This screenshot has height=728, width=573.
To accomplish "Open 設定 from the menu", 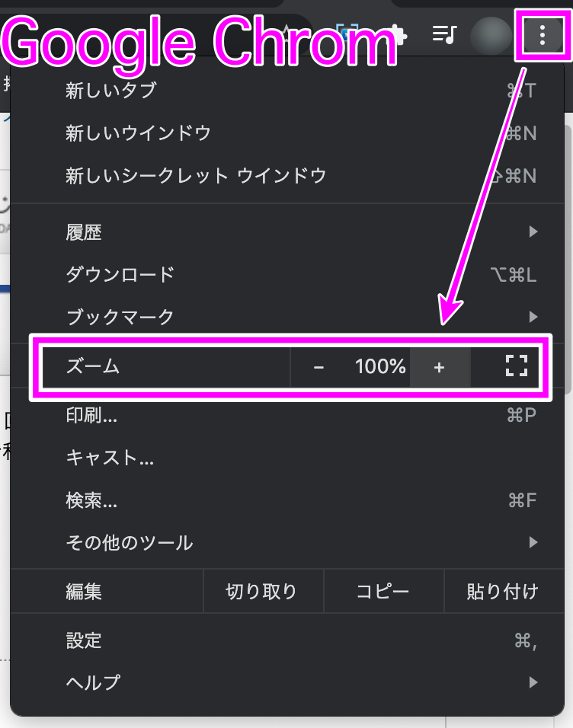I will pyautogui.click(x=287, y=640).
